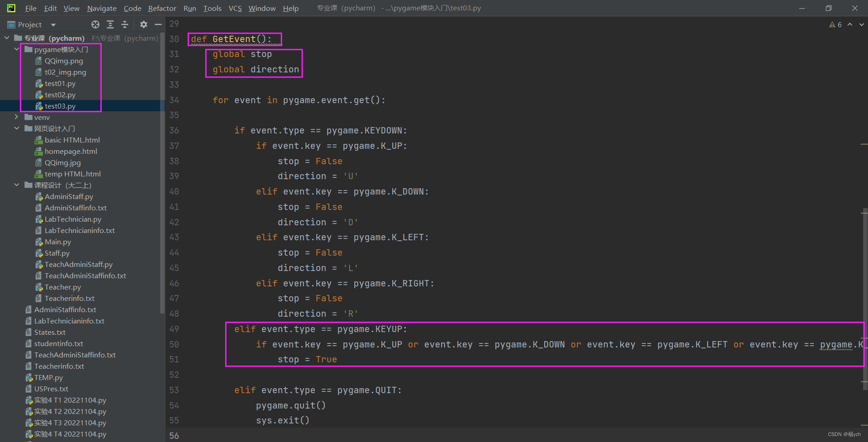Select Main.py in the project tree
Viewport: 868px width, 442px height.
pos(57,242)
